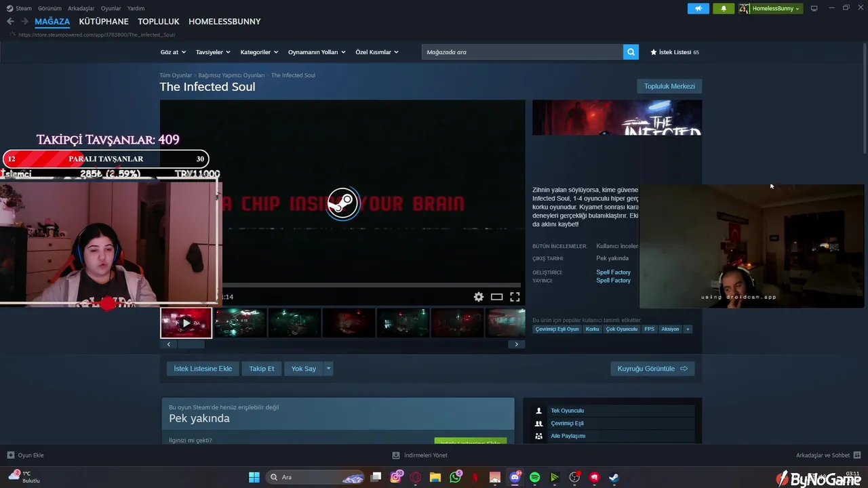Expand the Kategoriler dropdown
This screenshot has height=488, width=868.
259,52
